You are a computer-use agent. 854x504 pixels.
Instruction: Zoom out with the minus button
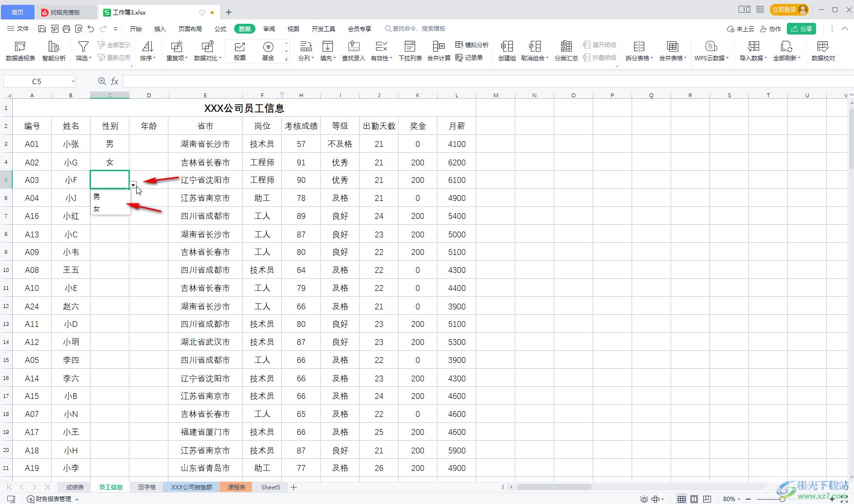pos(748,499)
